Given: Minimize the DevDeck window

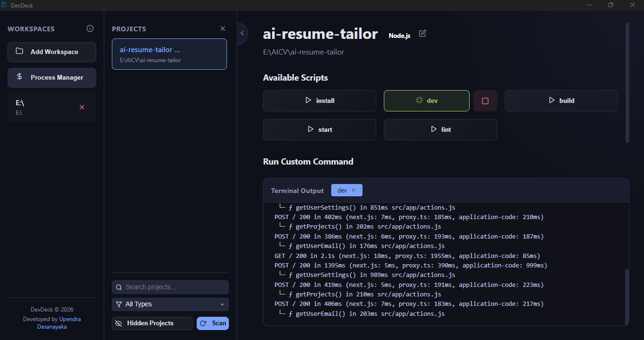Looking at the screenshot, I should click(590, 5).
